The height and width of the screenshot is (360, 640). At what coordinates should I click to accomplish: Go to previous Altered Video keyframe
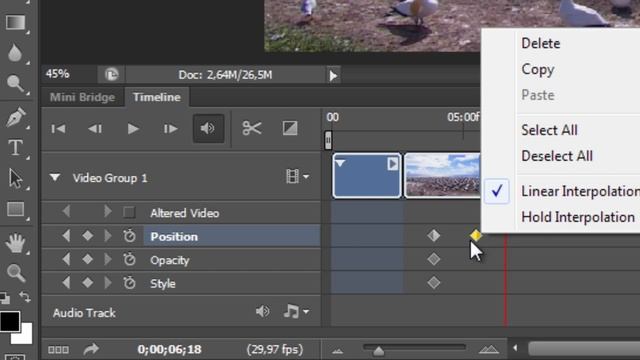66,211
